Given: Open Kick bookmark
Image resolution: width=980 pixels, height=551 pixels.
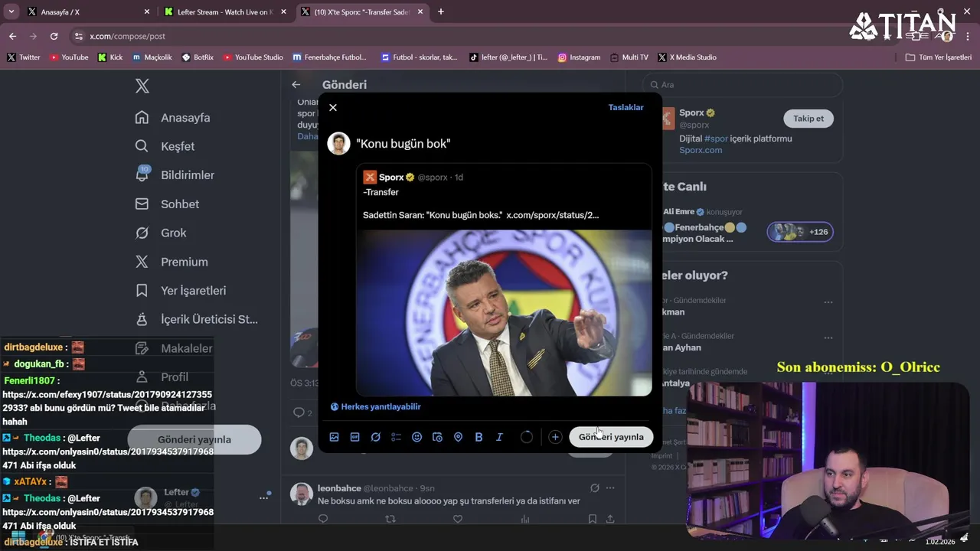Looking at the screenshot, I should [x=110, y=57].
